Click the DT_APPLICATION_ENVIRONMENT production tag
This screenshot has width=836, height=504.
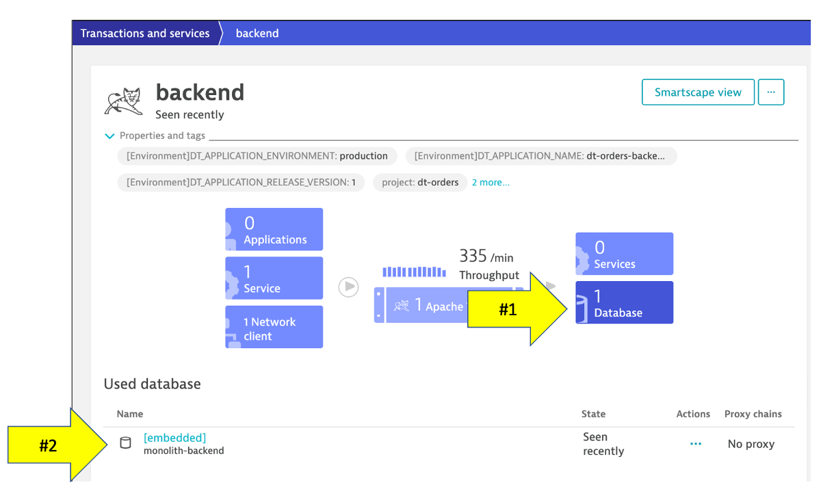click(x=257, y=156)
